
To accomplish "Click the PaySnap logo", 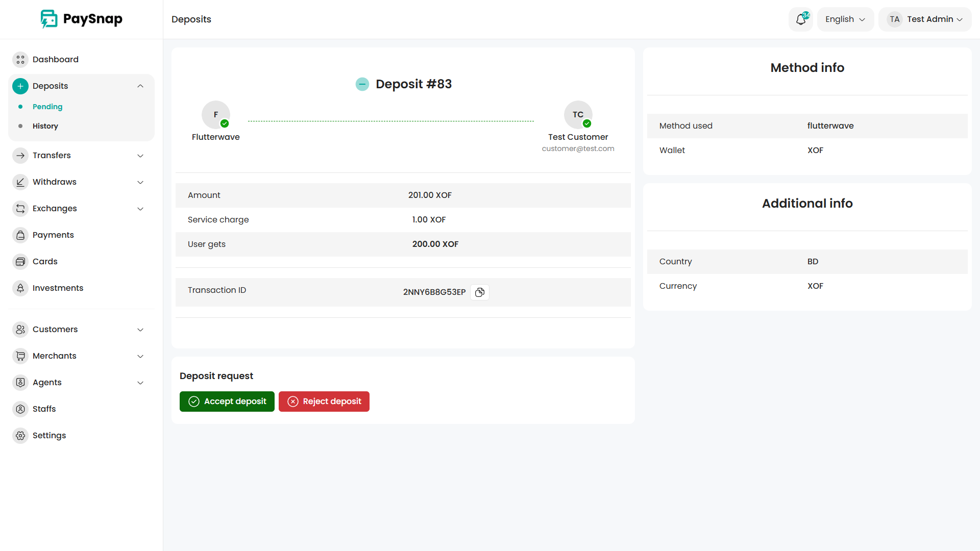I will (82, 19).
